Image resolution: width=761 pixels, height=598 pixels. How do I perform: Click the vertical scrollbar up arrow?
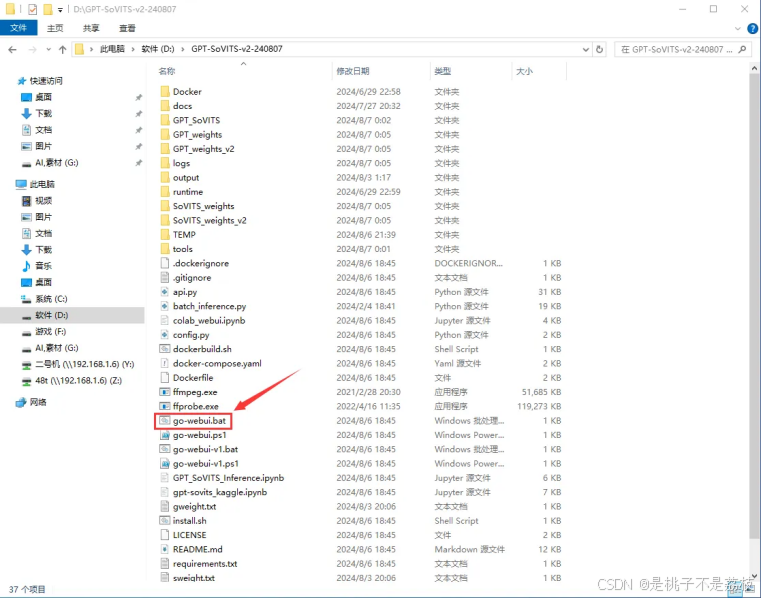pyautogui.click(x=754, y=68)
